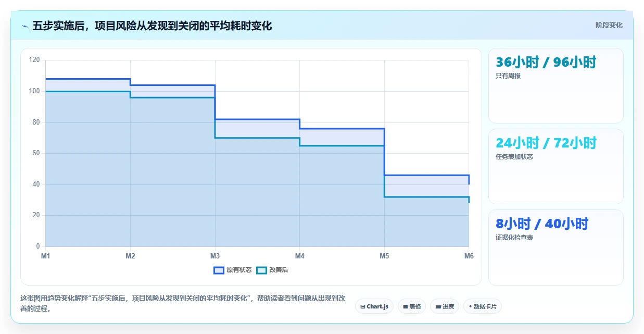This screenshot has width=644, height=334.
Task: Click the Chart.js tag
Action: click(x=374, y=306)
